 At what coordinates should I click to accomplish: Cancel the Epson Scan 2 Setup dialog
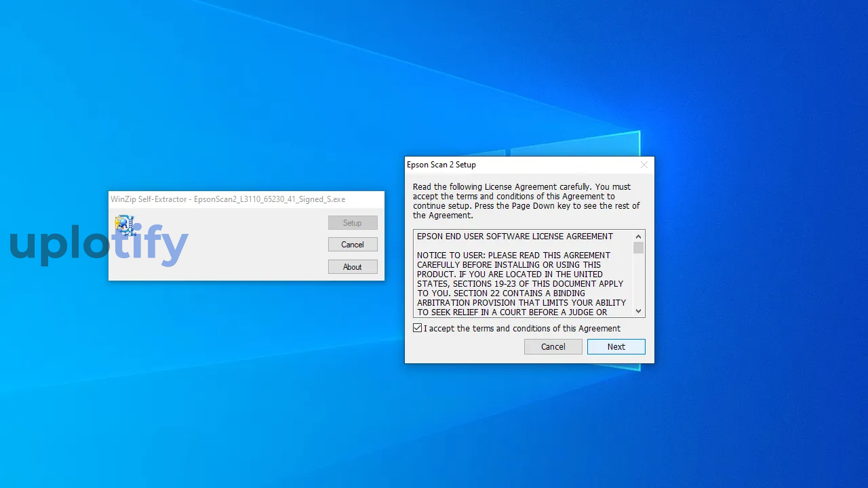[x=553, y=346]
